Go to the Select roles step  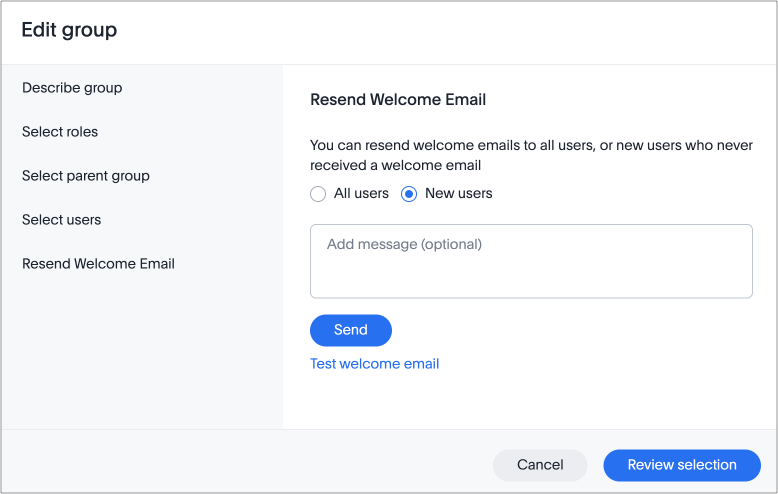pos(60,132)
